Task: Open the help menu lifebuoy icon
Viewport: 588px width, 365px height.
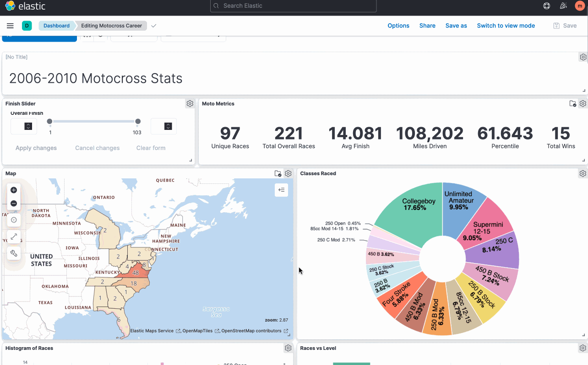Action: tap(546, 6)
